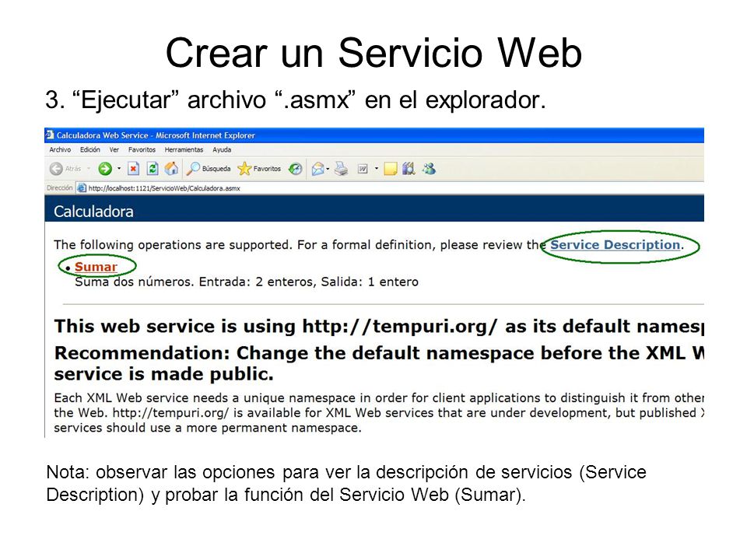The image size is (747, 560).
Task: Open the forward history dropdown arrow
Action: tap(119, 169)
